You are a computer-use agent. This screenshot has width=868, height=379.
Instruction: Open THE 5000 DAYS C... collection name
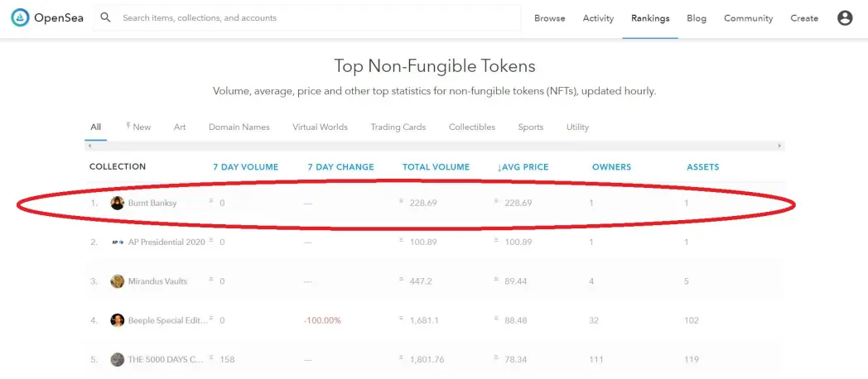coord(168,360)
